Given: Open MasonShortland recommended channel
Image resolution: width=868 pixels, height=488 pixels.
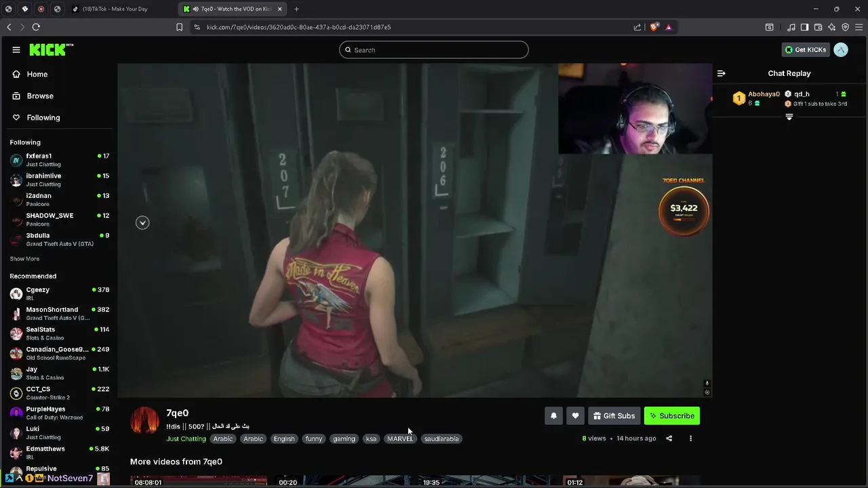Looking at the screenshot, I should (x=59, y=313).
